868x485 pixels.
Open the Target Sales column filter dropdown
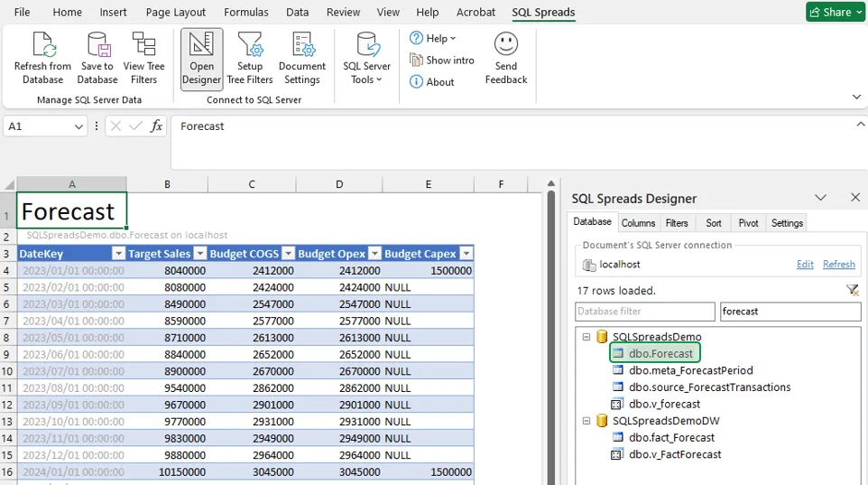pyautogui.click(x=200, y=255)
